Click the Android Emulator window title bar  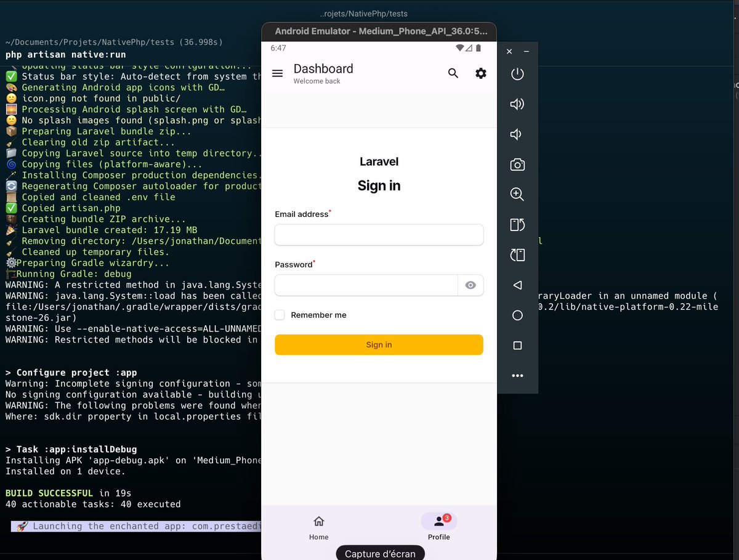pyautogui.click(x=379, y=31)
